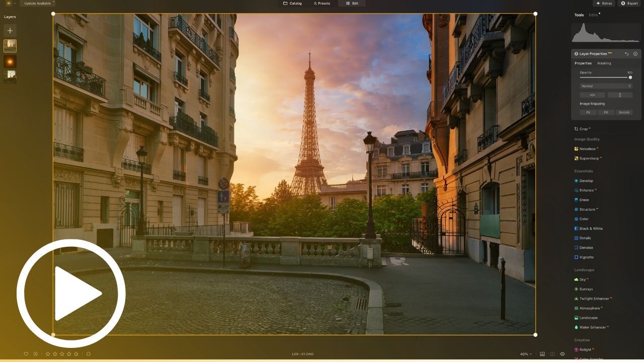Open the Noiseless tool
Screen dimensions: 644x362
point(586,149)
